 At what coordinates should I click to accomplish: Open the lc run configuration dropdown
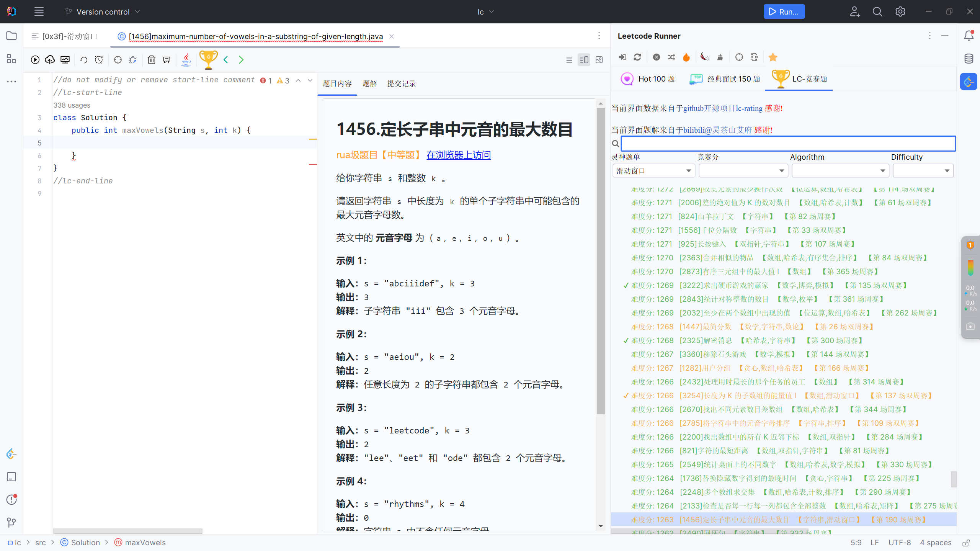click(486, 12)
